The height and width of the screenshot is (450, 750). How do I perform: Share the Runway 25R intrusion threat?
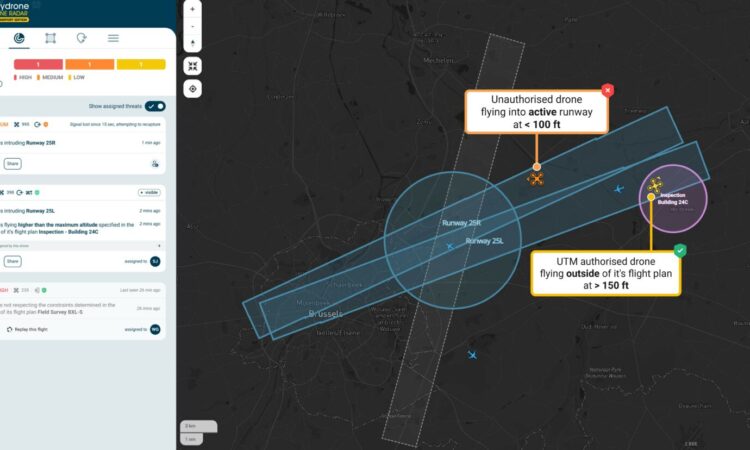pyautogui.click(x=13, y=163)
